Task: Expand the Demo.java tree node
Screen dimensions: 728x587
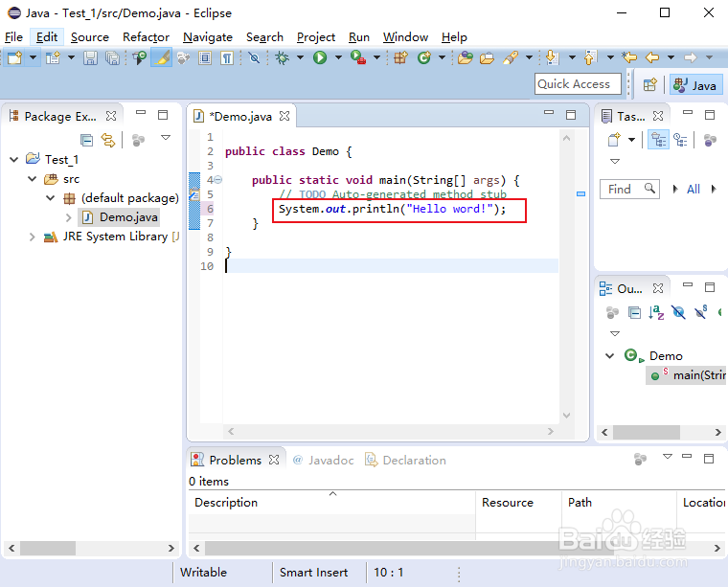Action: pyautogui.click(x=69, y=217)
